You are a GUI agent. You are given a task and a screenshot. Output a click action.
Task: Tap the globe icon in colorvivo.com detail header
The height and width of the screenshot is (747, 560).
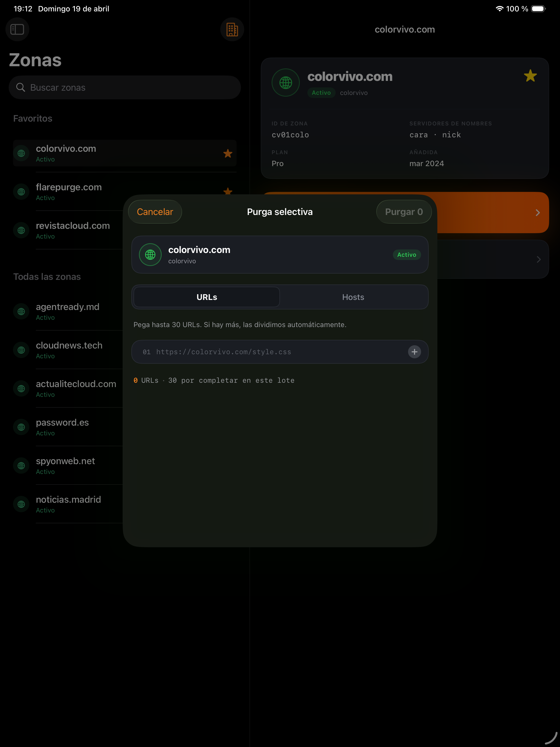click(x=285, y=83)
